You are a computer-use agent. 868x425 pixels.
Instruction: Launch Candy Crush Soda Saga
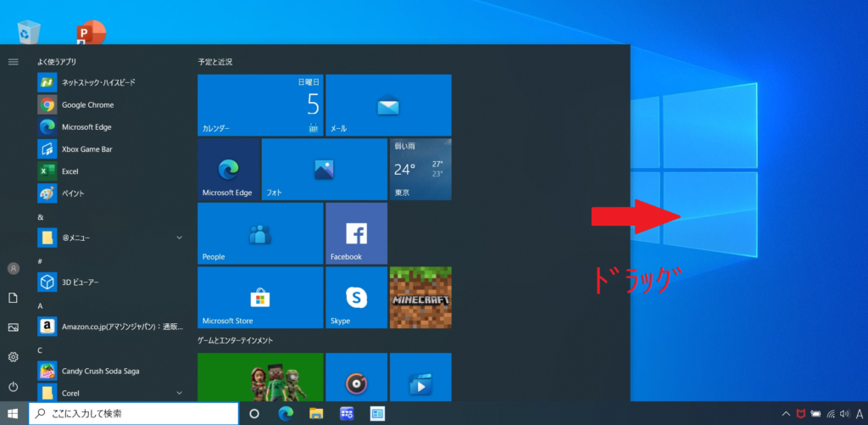point(111,371)
